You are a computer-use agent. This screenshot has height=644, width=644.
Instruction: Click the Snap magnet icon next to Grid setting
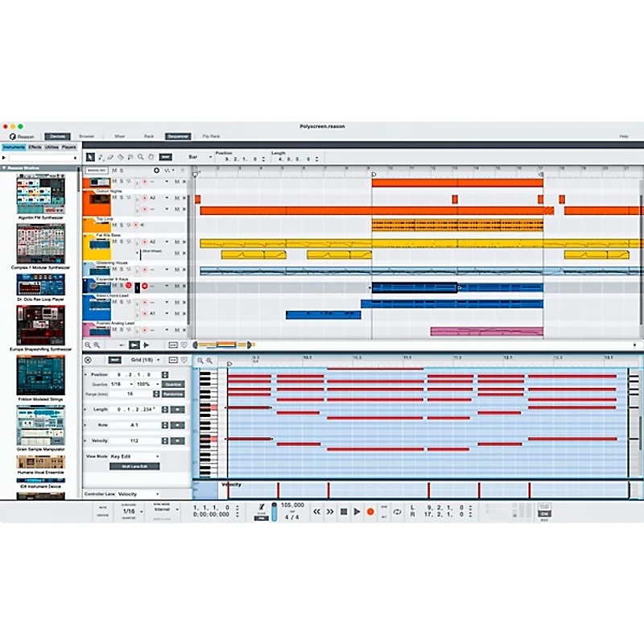coord(114,360)
